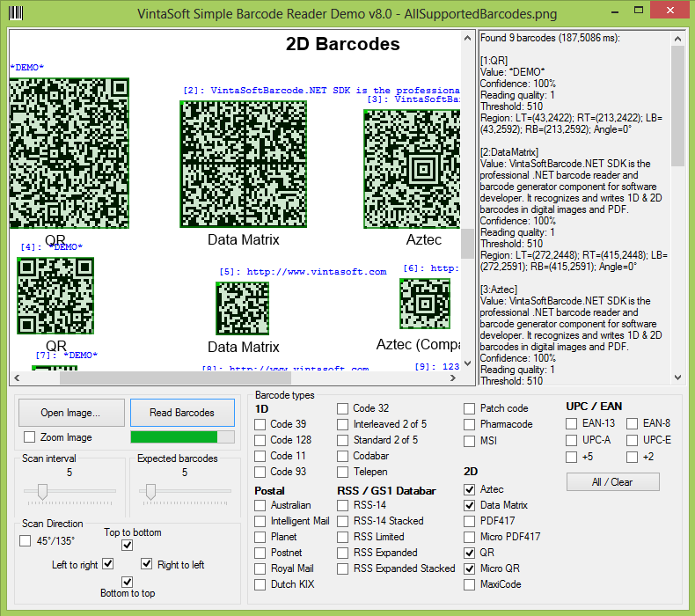Viewport: 695px width, 616px height.
Task: Tick the UPC-A checkbox
Action: (x=571, y=440)
